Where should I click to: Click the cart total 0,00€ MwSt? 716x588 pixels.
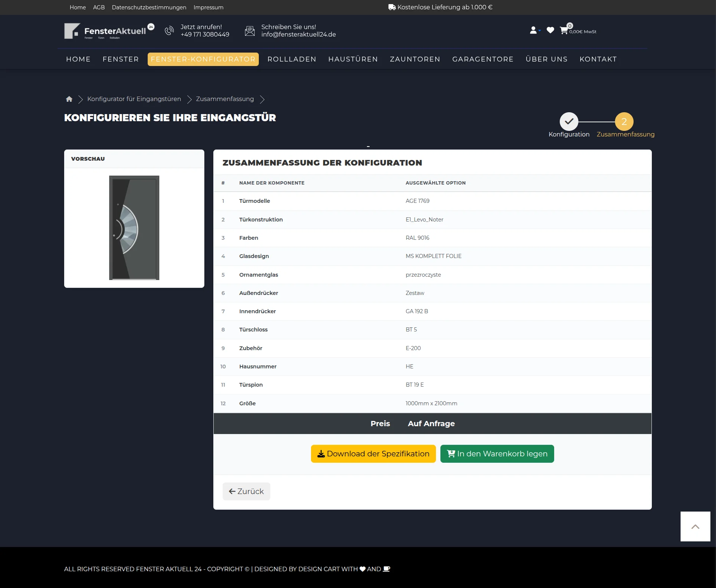tap(583, 32)
